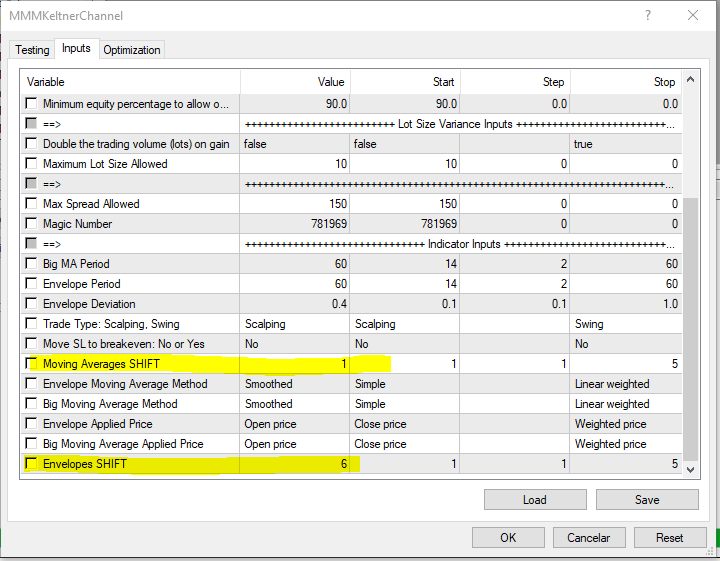This screenshot has height=561, width=720.
Task: Open Value dropdown for Double the trading volume
Action: 294,144
